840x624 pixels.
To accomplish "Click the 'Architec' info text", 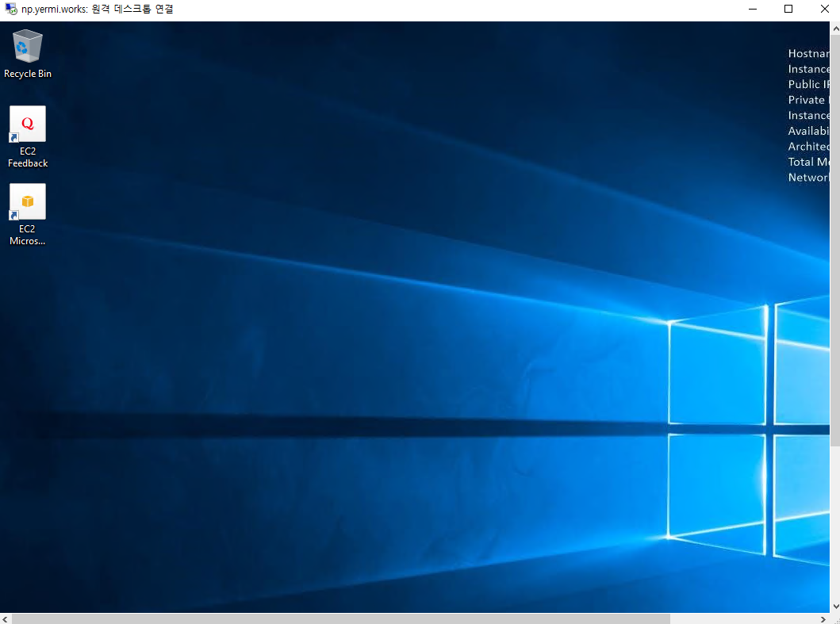I will [808, 146].
